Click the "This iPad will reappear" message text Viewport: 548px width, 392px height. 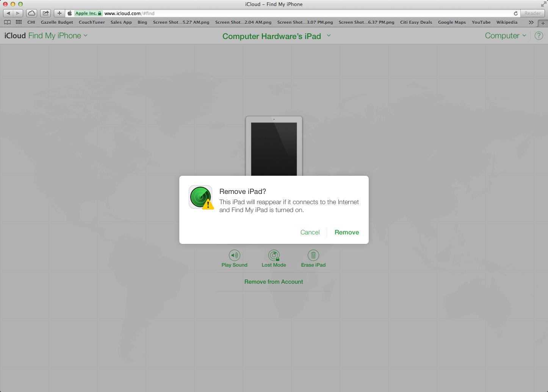coord(289,206)
